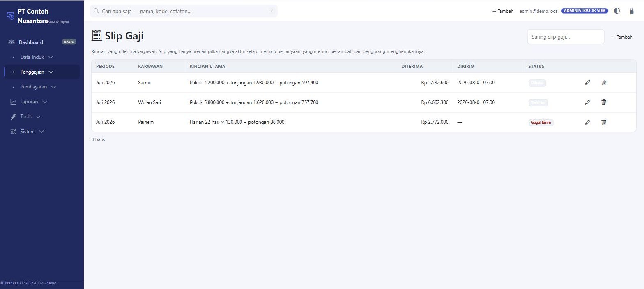Edit Painem's slip with pencil icon
The height and width of the screenshot is (289, 644).
(587, 122)
